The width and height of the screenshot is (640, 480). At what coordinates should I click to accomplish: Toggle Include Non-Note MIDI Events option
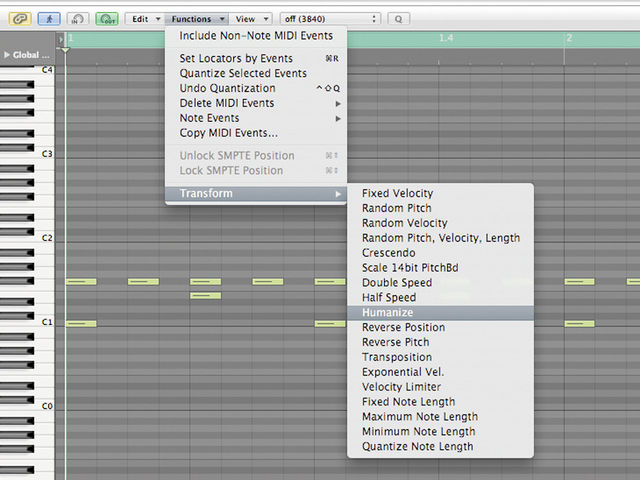256,36
